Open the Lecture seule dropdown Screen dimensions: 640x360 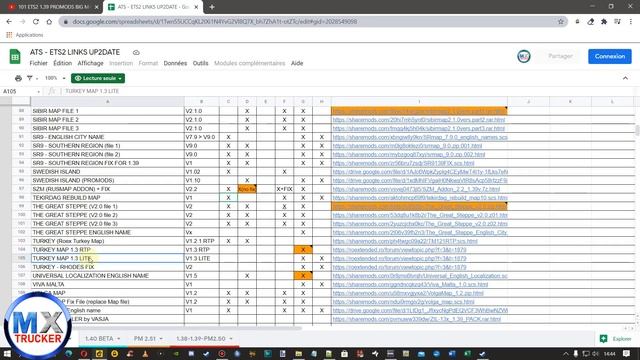click(x=98, y=78)
